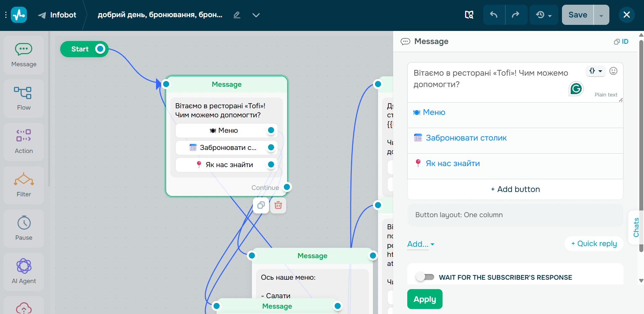
Task: Open variables insert dropdown
Action: click(x=596, y=71)
